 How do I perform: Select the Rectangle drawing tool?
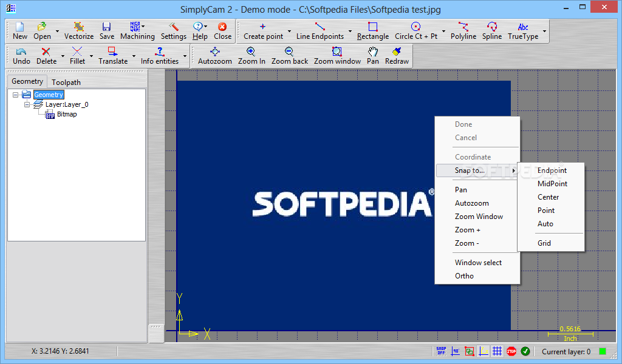click(372, 31)
